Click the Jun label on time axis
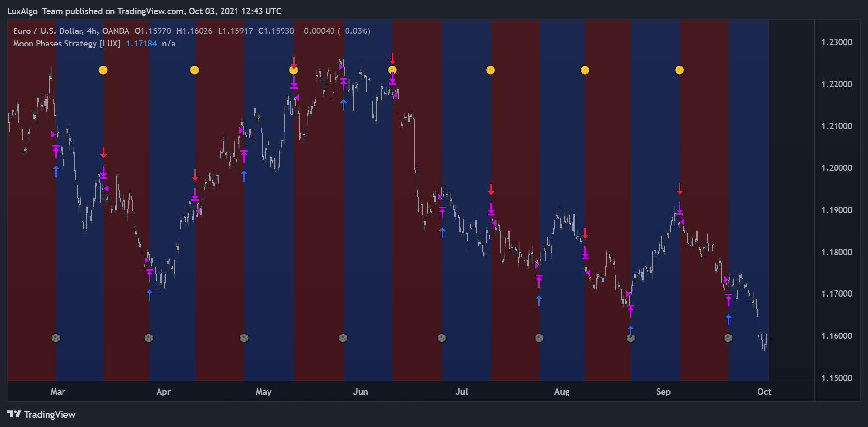 pyautogui.click(x=361, y=392)
